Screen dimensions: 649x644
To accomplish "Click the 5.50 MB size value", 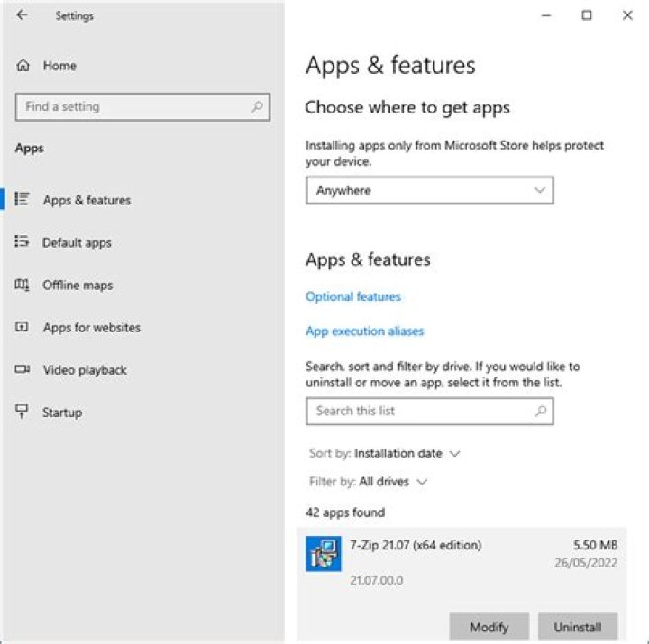I will (596, 545).
